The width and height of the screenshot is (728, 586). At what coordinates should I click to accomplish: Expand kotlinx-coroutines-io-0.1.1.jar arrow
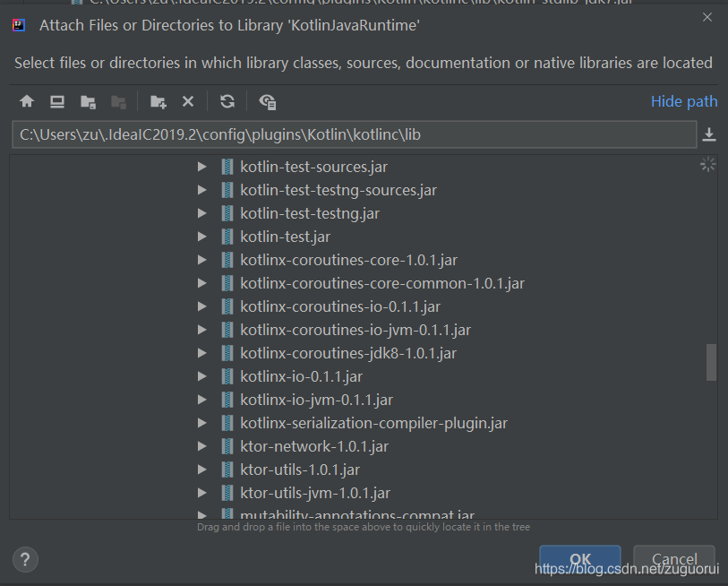click(202, 306)
